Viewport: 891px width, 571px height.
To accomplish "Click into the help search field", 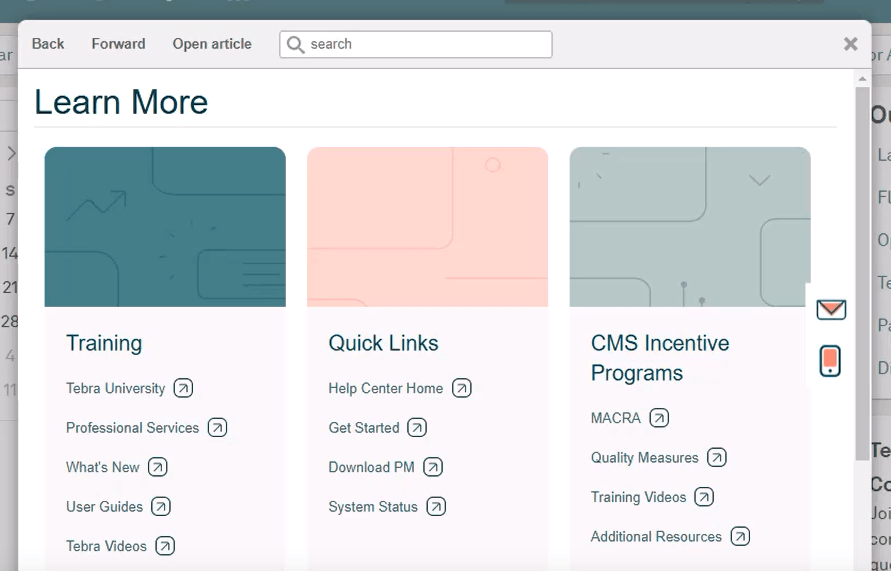I will 415,44.
